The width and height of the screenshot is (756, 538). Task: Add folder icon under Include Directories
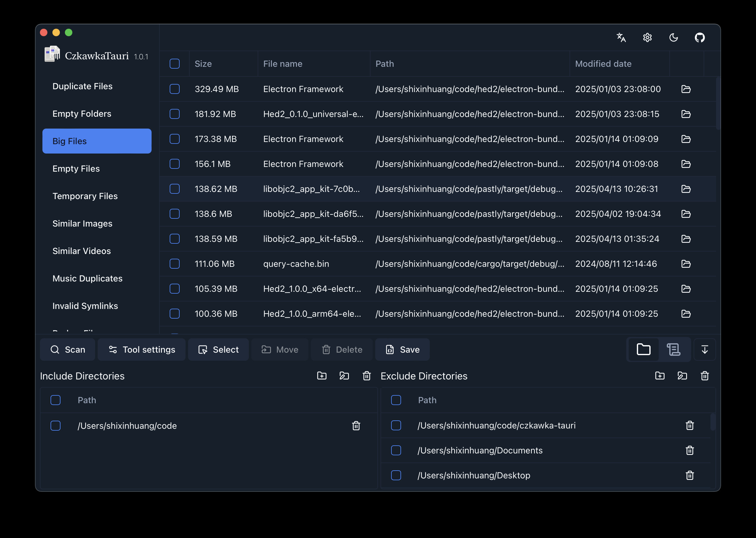click(x=322, y=376)
